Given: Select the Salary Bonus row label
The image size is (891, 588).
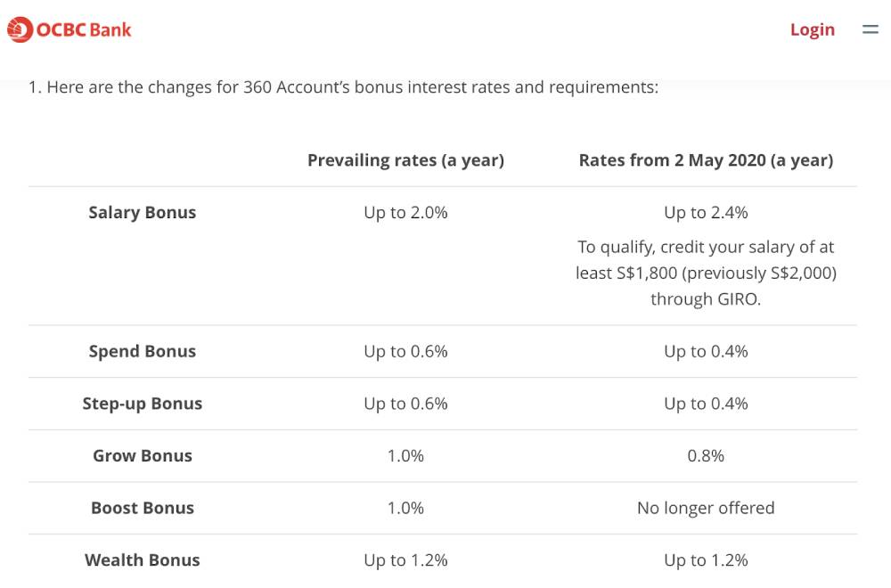Looking at the screenshot, I should click(142, 212).
